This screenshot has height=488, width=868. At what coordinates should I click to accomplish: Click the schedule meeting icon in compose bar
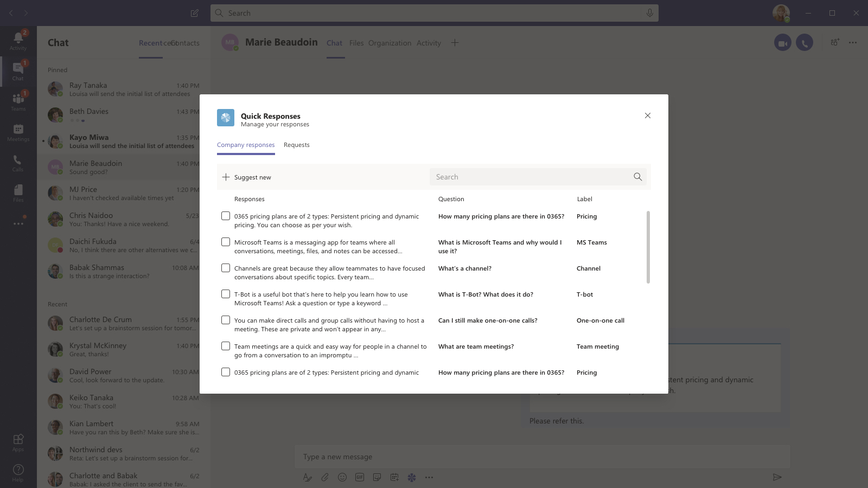click(x=394, y=477)
